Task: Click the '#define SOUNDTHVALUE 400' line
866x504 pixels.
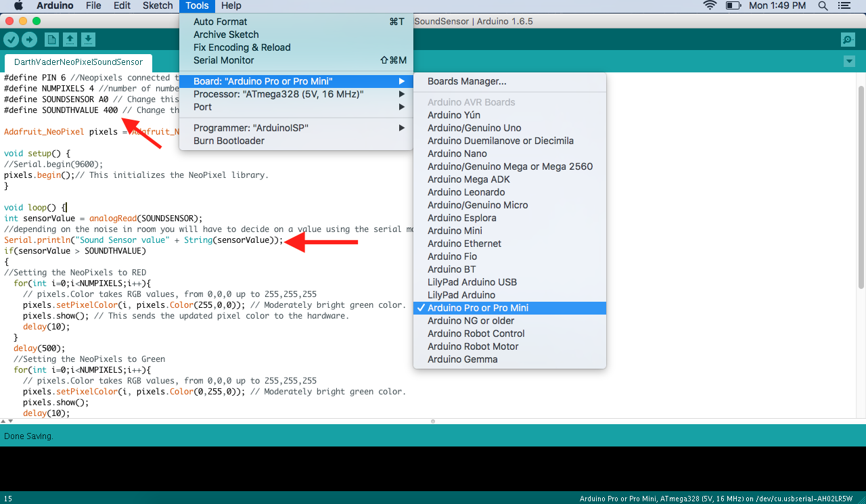Action: tap(61, 110)
